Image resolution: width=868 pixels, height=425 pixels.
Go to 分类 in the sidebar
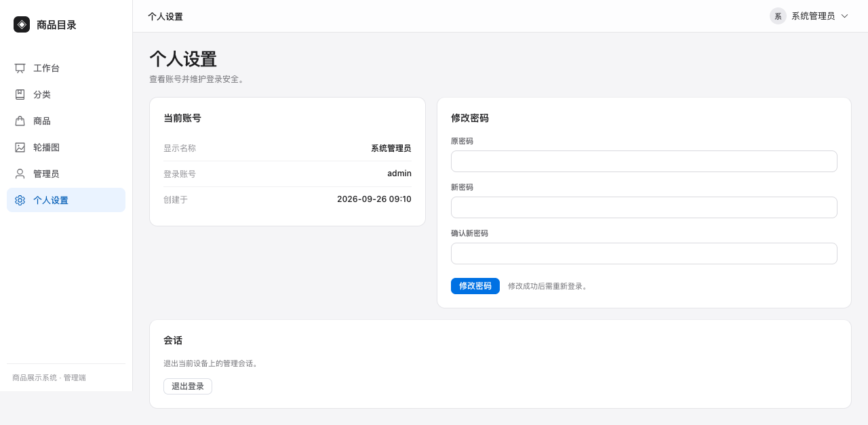coord(66,95)
